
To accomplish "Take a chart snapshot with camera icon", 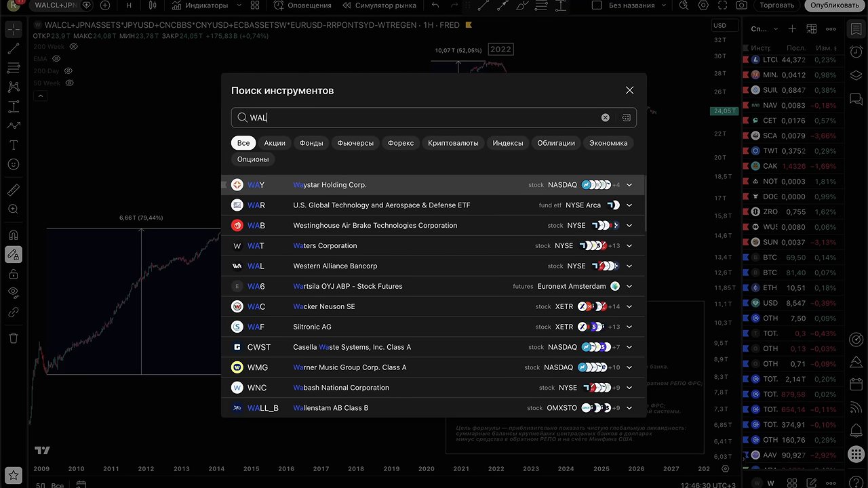I will (742, 5).
